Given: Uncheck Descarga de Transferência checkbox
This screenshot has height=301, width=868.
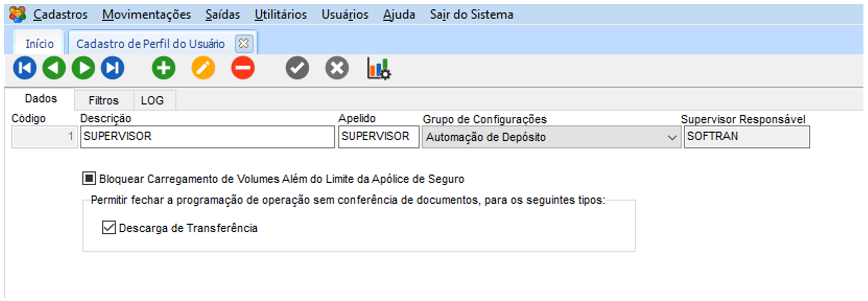Looking at the screenshot, I should click(109, 228).
